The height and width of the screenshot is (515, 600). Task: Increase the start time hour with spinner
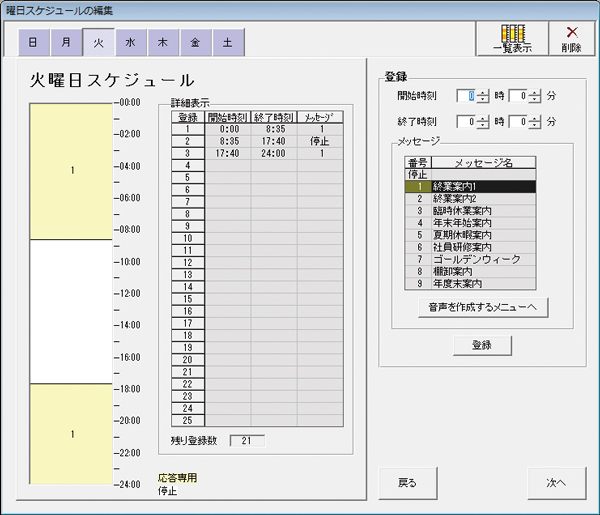pyautogui.click(x=483, y=93)
